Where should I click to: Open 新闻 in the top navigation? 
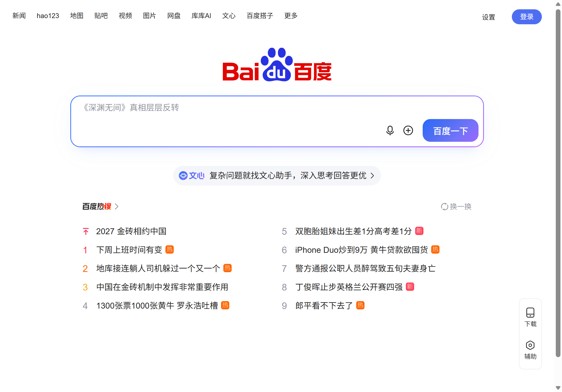[x=19, y=16]
